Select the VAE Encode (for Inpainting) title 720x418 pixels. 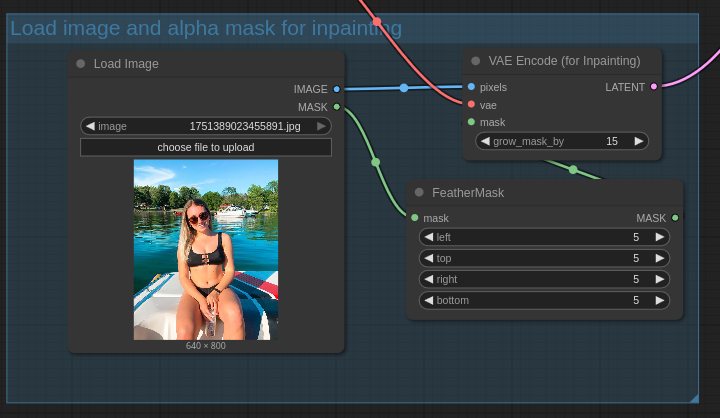564,61
